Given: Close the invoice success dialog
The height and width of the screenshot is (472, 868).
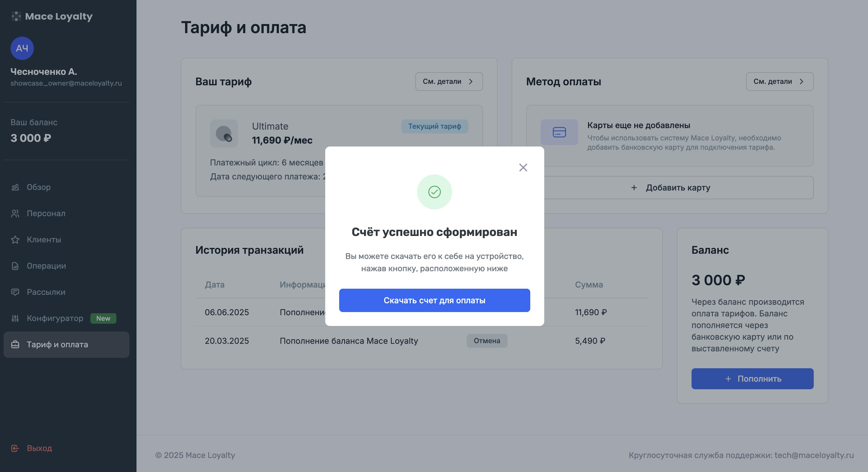Looking at the screenshot, I should pyautogui.click(x=523, y=167).
